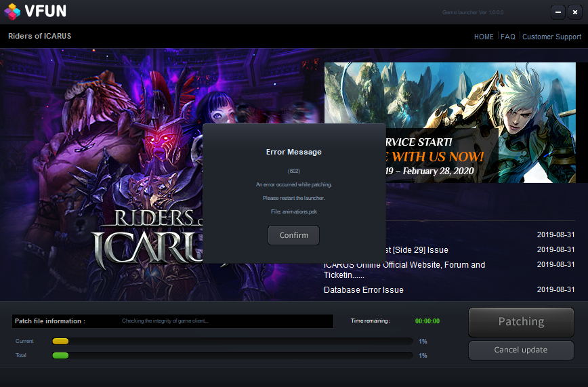Image resolution: width=588 pixels, height=387 pixels.
Task: Click the Total progress bar
Action: (232, 355)
